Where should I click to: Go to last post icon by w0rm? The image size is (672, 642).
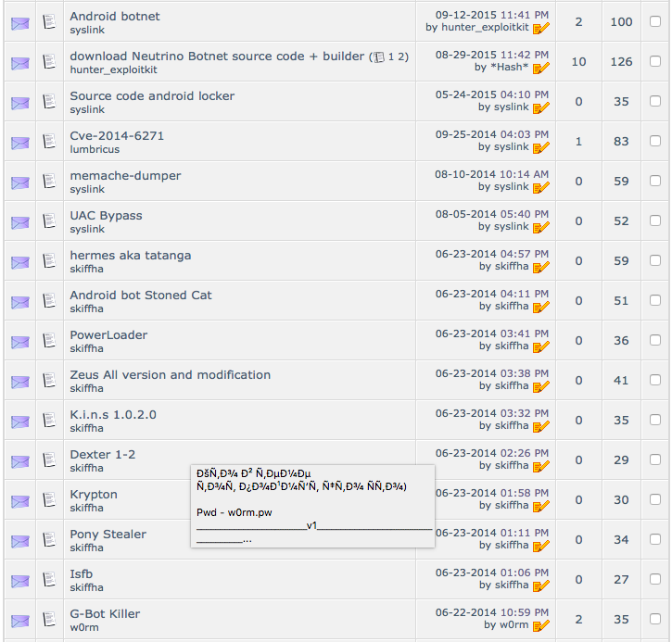541,625
